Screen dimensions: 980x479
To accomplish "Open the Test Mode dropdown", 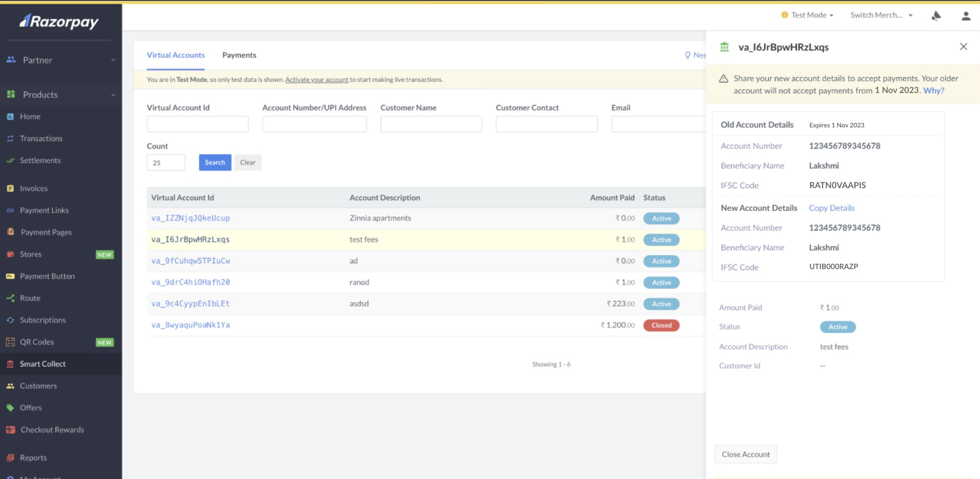I will click(x=808, y=15).
